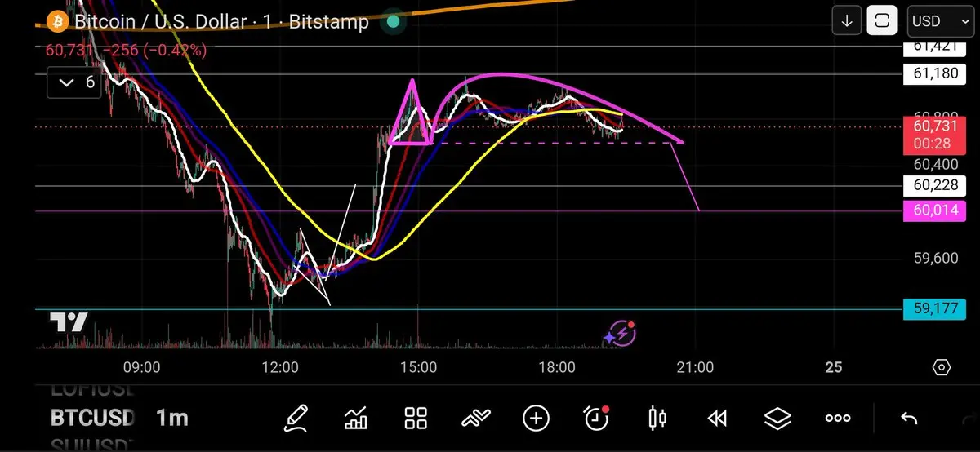Viewport: 980px width, 452px height.
Task: Select the magenta triangle drawing
Action: tap(412, 113)
